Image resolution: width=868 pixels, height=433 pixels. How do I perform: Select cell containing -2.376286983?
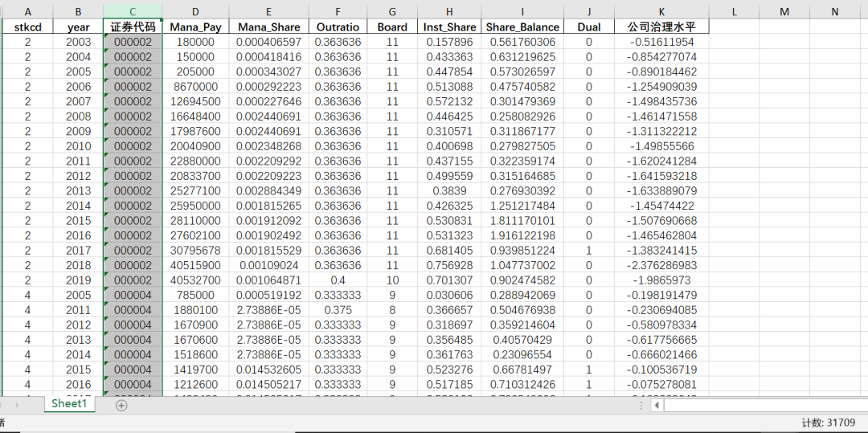tap(661, 265)
